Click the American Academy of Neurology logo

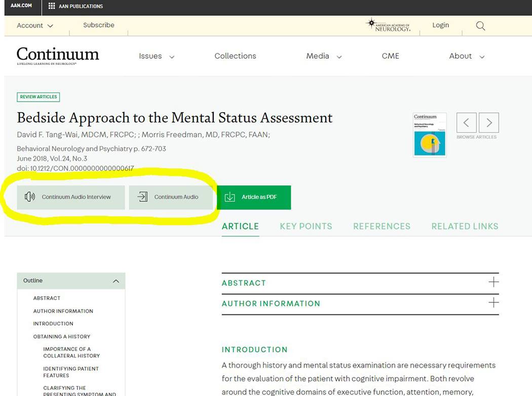click(x=388, y=25)
